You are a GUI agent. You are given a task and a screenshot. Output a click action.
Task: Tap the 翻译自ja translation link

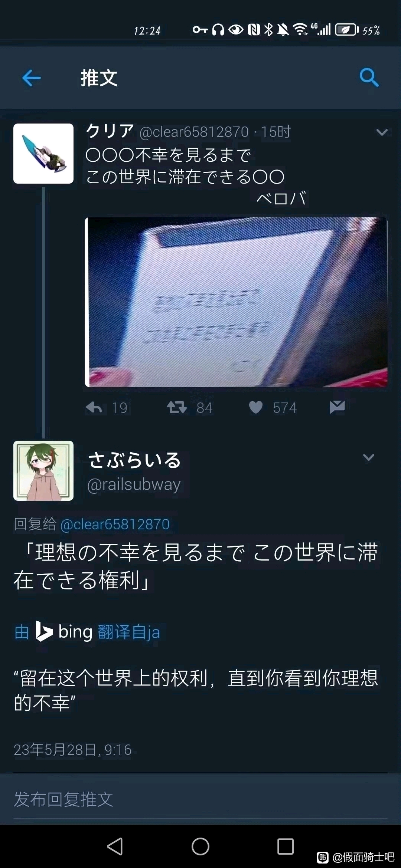pos(129,632)
